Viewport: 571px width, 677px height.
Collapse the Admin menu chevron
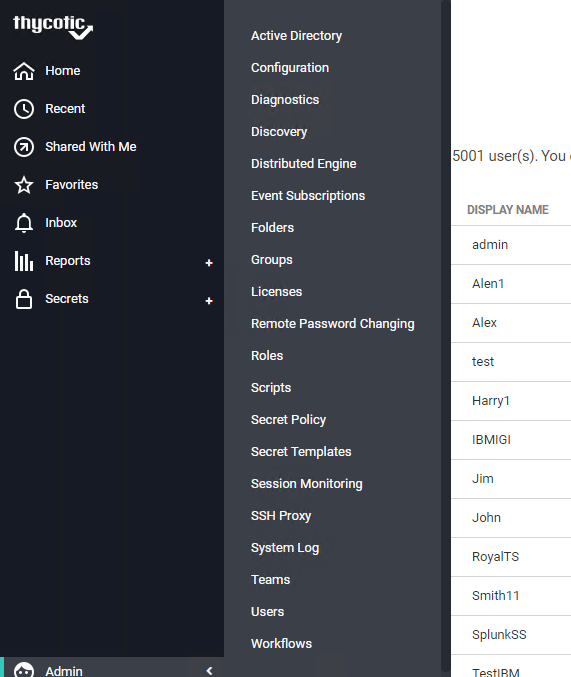209,671
